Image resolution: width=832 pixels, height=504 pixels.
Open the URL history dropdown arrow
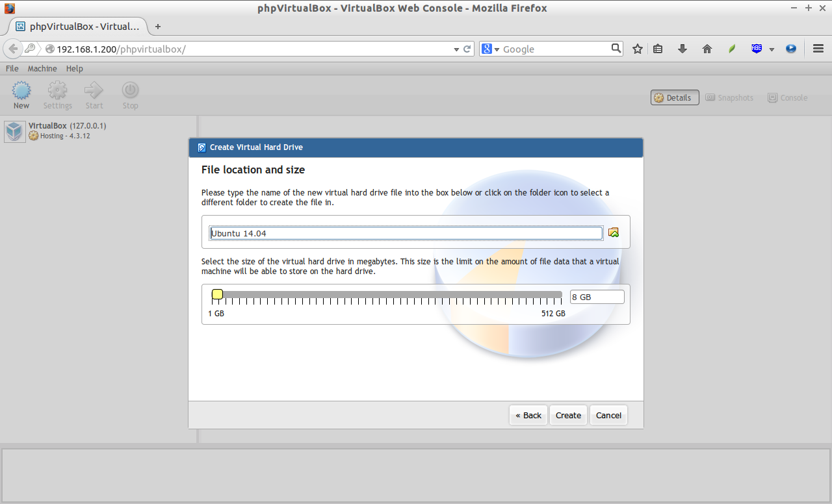coord(456,49)
